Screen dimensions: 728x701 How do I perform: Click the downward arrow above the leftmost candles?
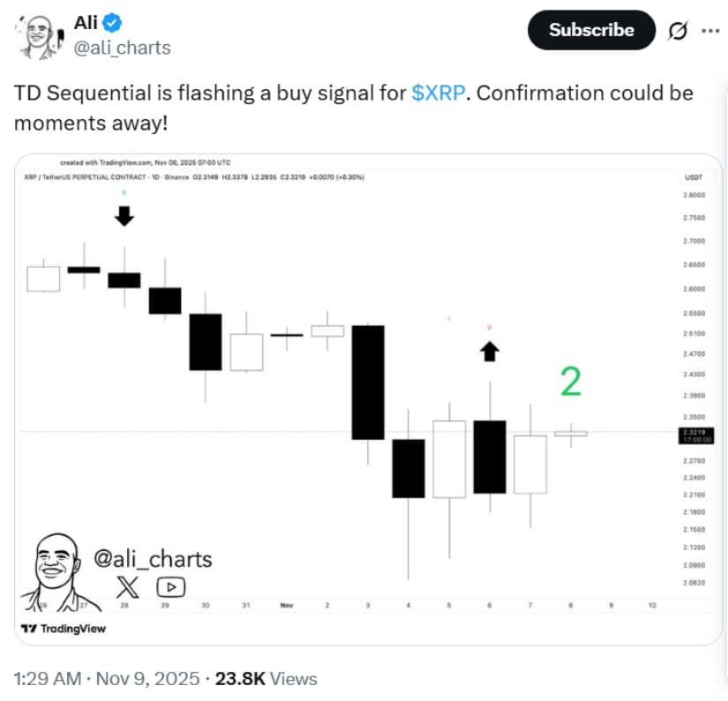[124, 215]
